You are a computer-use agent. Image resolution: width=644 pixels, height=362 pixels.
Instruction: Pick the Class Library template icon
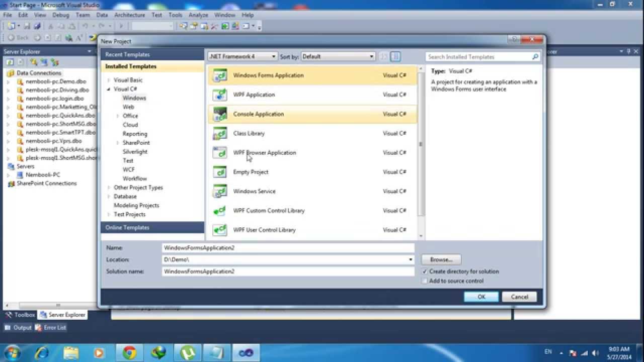point(220,133)
